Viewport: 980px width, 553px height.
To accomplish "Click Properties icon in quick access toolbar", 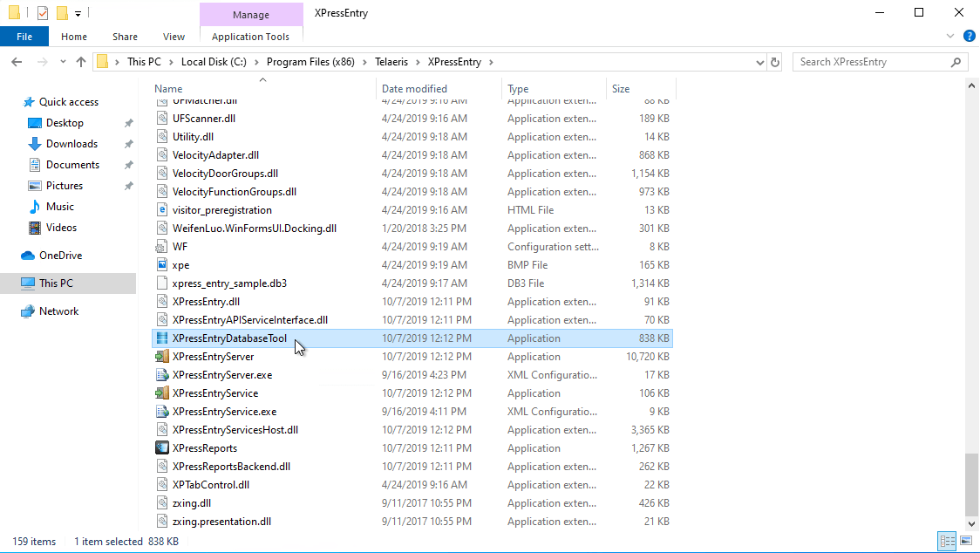I will pyautogui.click(x=43, y=12).
